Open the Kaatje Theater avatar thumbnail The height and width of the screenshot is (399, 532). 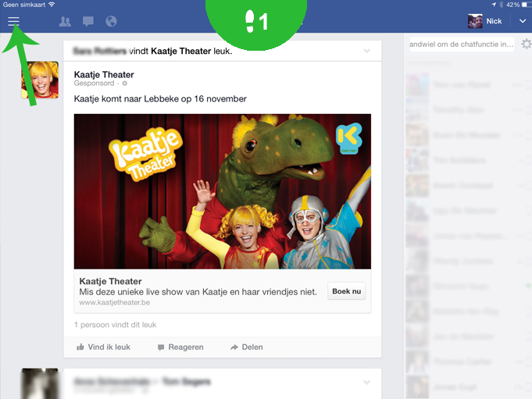[40, 80]
